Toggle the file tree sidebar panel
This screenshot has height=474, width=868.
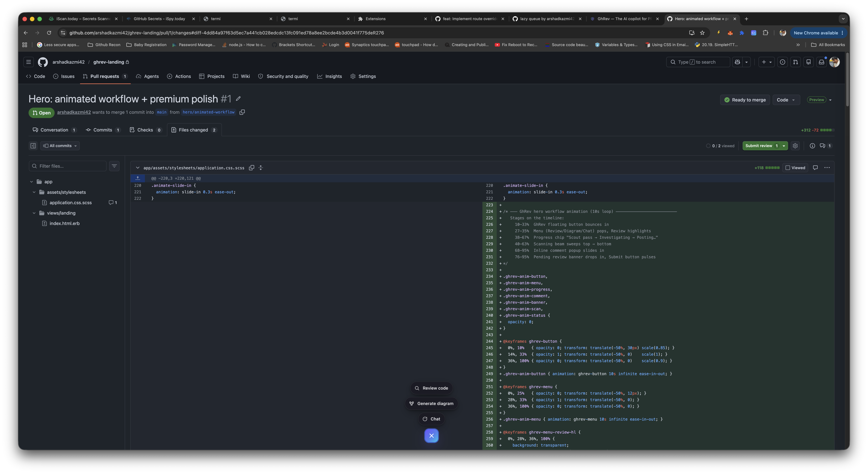[x=33, y=146]
